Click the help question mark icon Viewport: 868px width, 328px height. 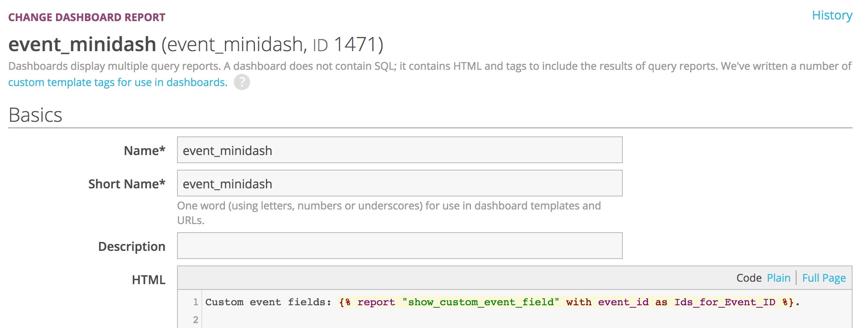[242, 82]
